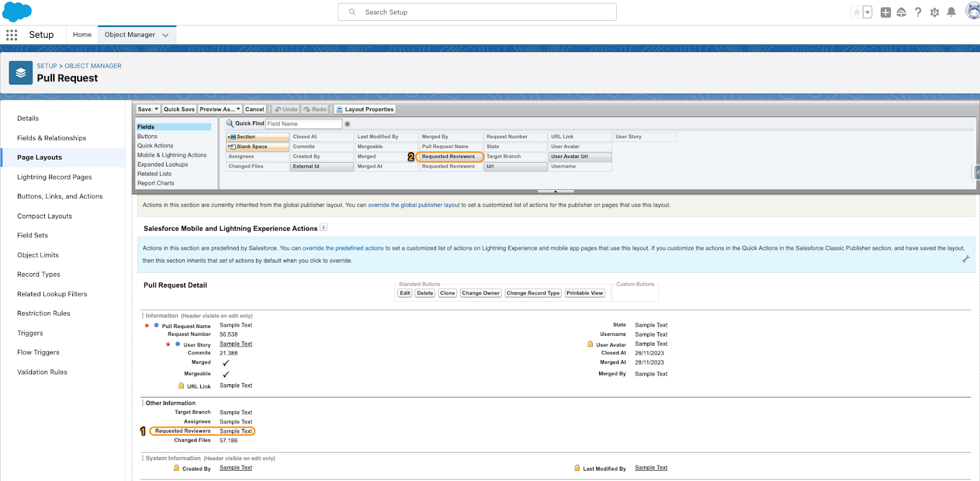Image resolution: width=980 pixels, height=481 pixels.
Task: Open the Help question mark icon
Action: pos(918,12)
